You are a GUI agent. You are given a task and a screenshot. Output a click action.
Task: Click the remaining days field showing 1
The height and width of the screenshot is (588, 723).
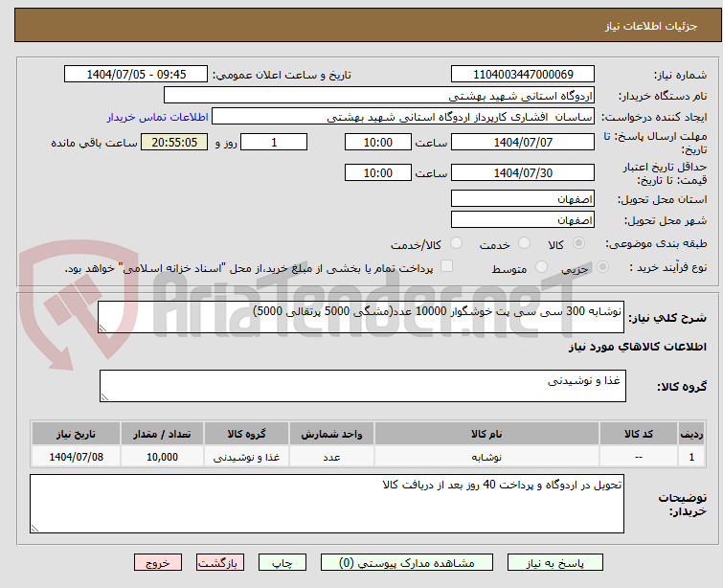point(274,142)
